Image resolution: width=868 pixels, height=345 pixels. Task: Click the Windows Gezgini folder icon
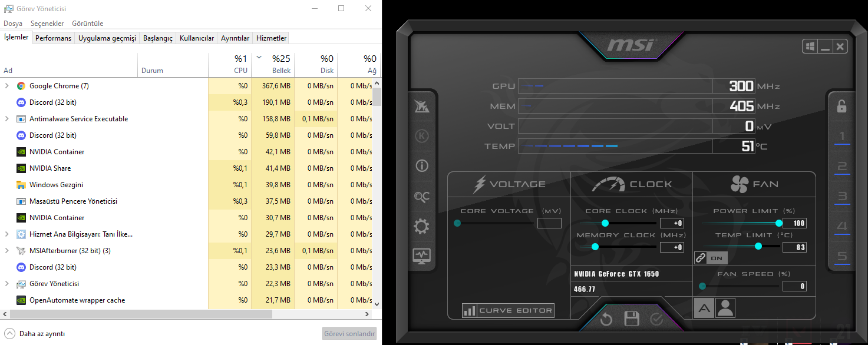(21, 185)
